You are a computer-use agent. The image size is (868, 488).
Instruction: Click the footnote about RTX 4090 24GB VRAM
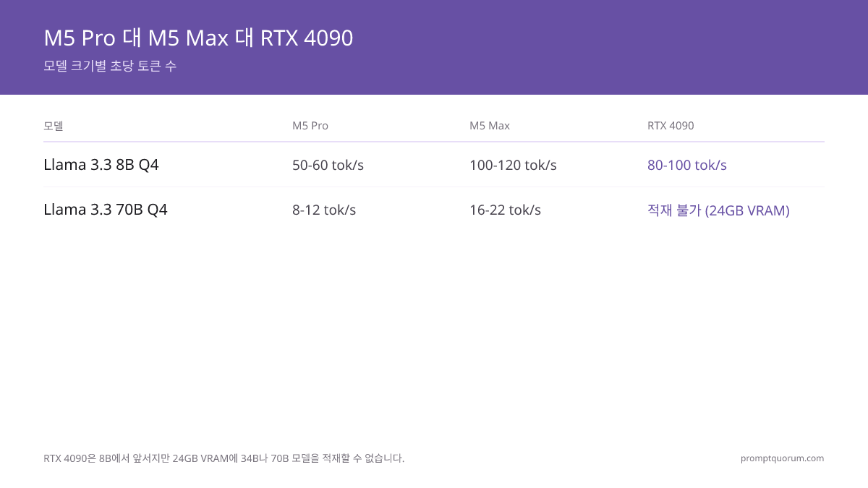pos(224,458)
